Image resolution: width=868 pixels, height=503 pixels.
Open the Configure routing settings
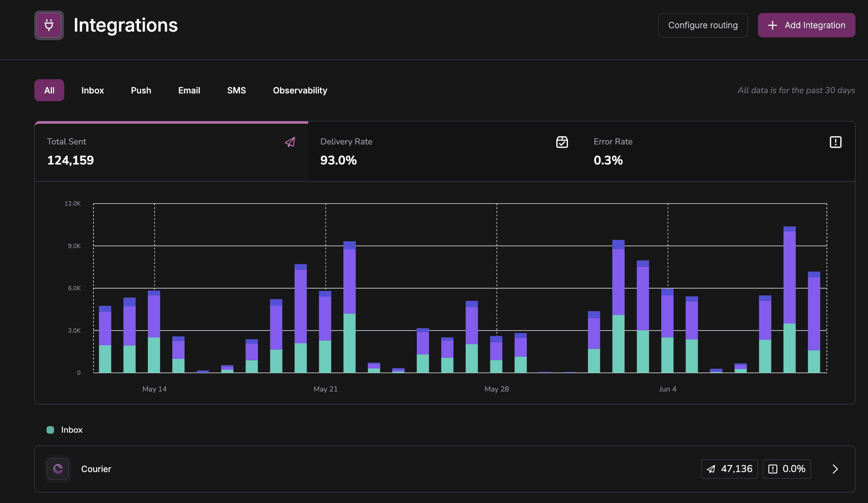[703, 25]
